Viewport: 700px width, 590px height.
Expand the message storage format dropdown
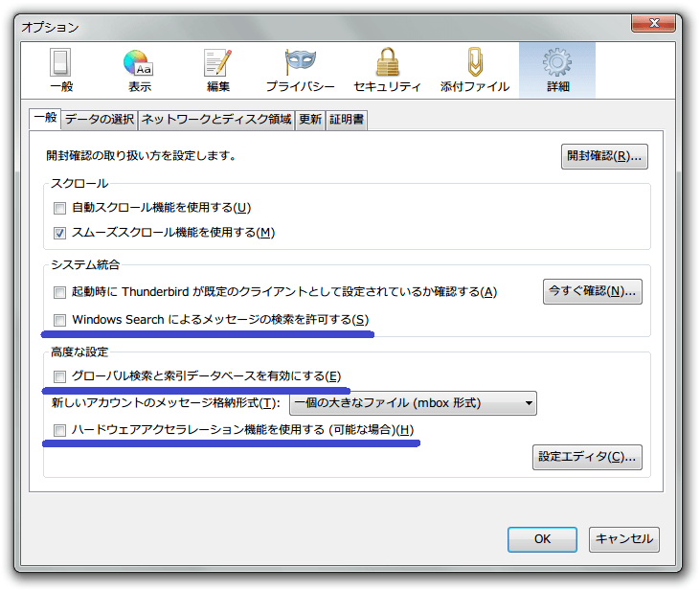point(413,403)
